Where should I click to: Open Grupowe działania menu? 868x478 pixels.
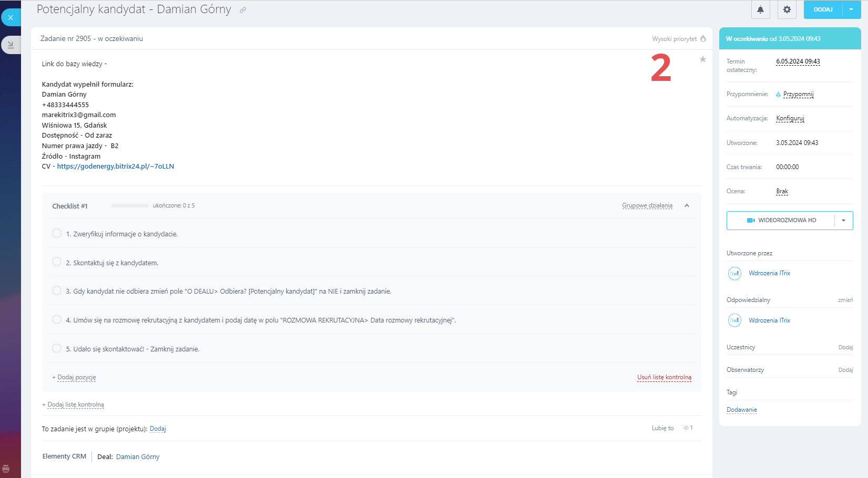(647, 206)
